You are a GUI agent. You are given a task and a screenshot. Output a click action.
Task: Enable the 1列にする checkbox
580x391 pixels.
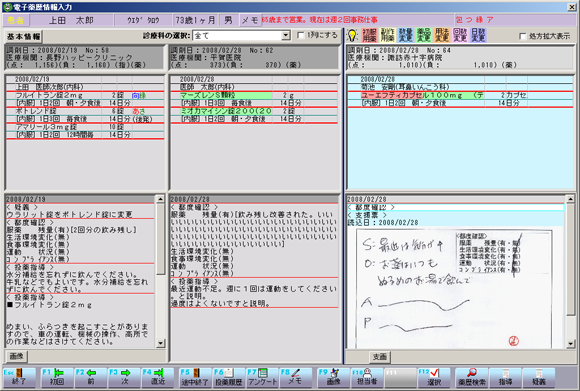click(300, 36)
